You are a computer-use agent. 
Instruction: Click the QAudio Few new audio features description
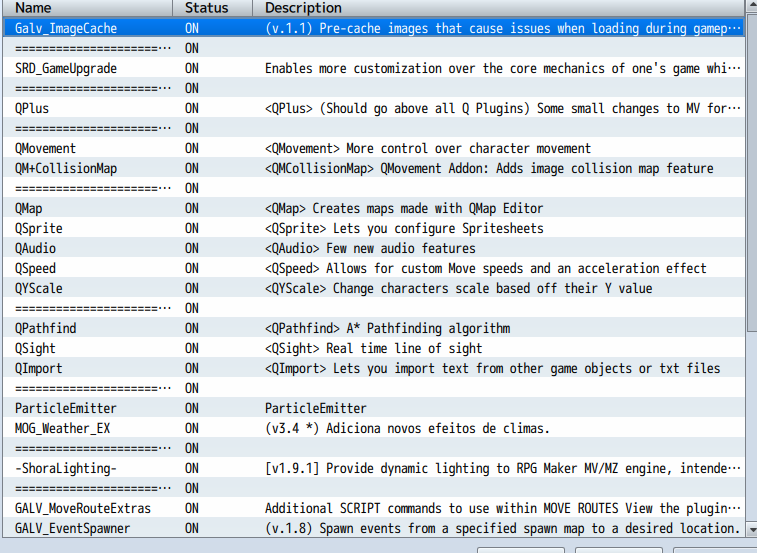pos(370,249)
